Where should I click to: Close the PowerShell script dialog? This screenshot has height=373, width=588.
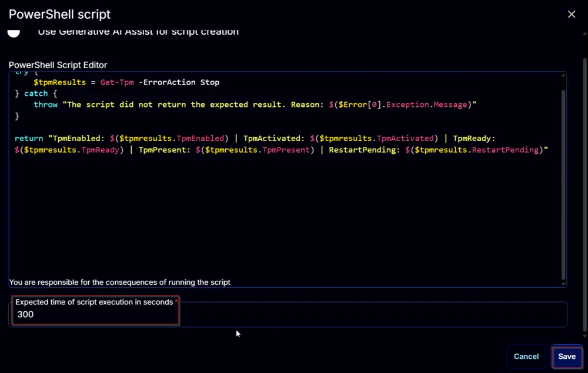point(571,14)
